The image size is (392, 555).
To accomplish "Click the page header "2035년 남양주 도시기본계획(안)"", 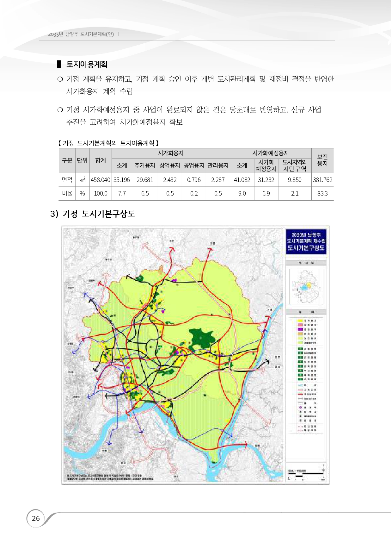I will pos(81,34).
